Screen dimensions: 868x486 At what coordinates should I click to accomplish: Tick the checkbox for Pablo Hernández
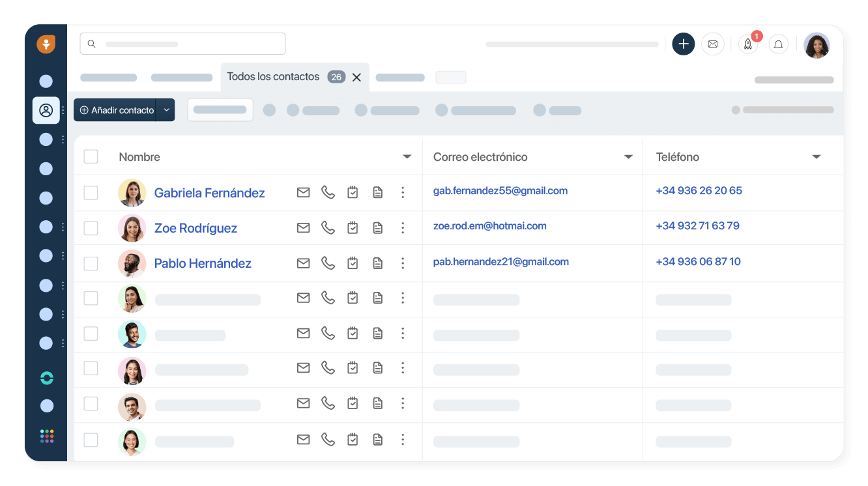[91, 263]
